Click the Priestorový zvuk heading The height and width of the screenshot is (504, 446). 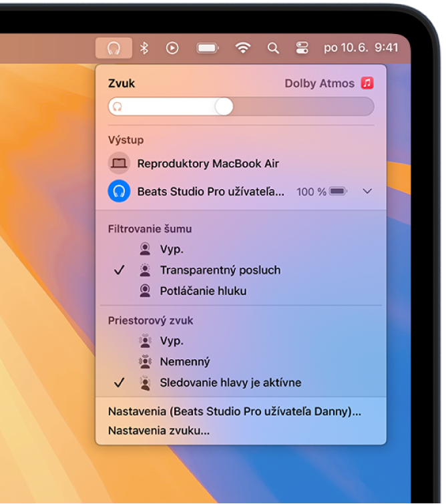(x=150, y=320)
